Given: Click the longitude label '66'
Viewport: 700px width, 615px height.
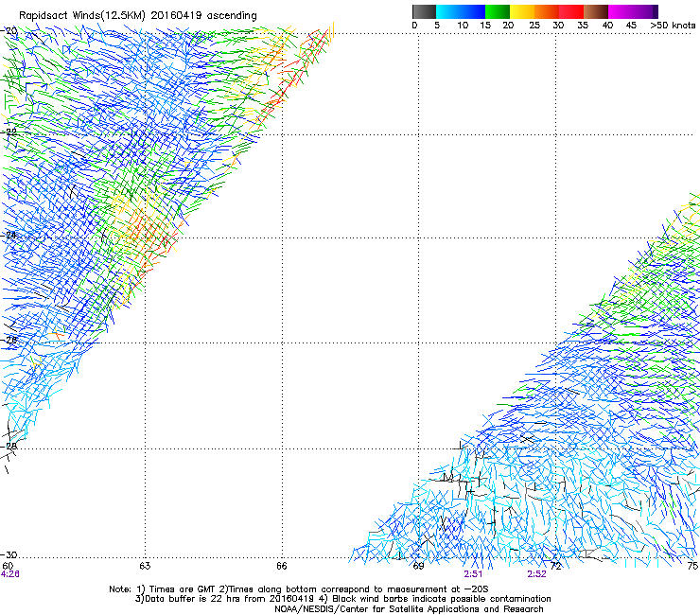Looking at the screenshot, I should tap(282, 566).
